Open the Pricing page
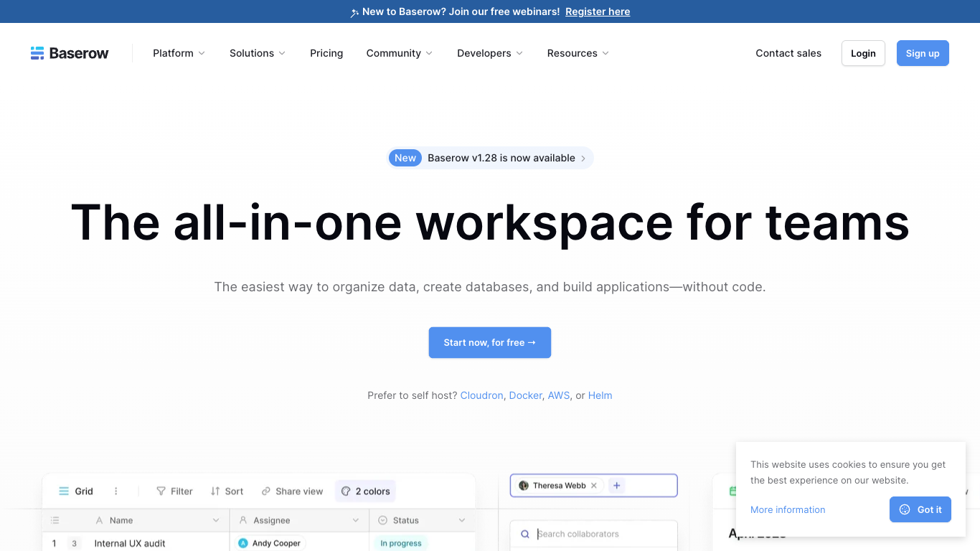Viewport: 980px width, 551px height. click(326, 53)
